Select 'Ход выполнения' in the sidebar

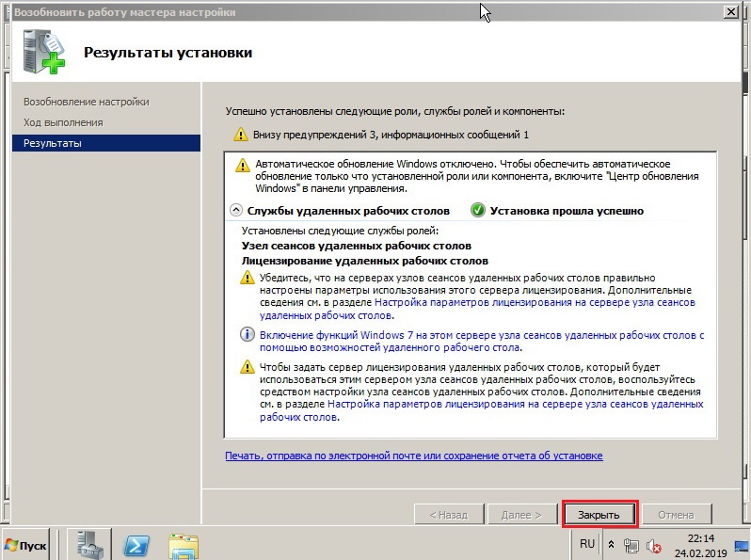pyautogui.click(x=63, y=122)
